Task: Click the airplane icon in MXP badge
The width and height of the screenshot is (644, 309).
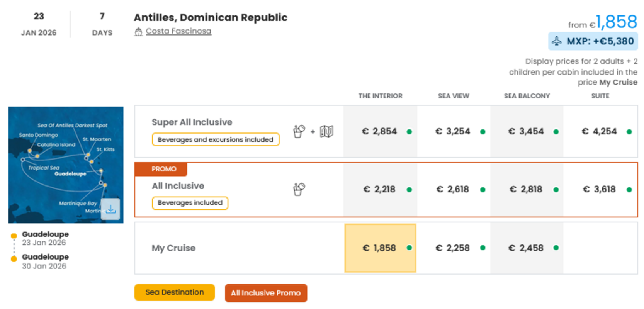Action: click(556, 41)
